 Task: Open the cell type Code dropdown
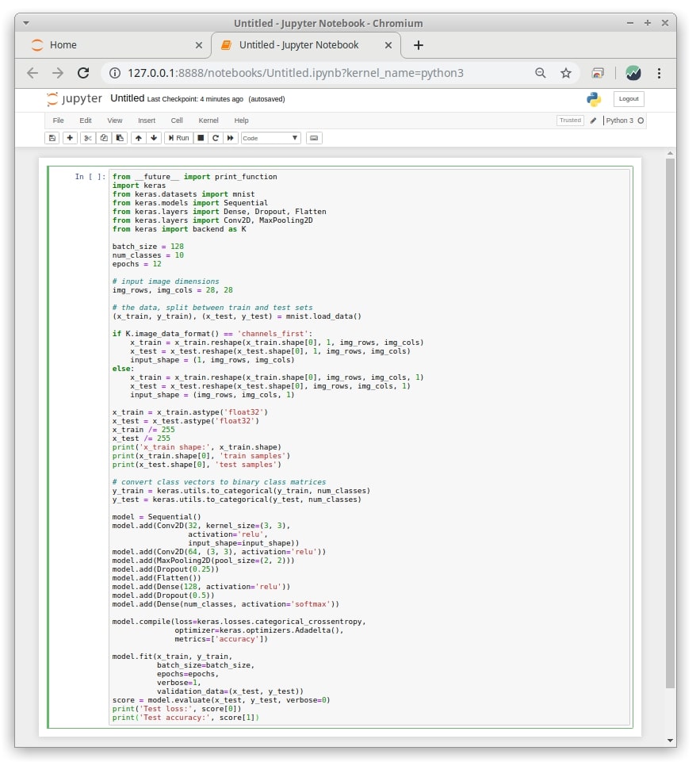pyautogui.click(x=270, y=138)
